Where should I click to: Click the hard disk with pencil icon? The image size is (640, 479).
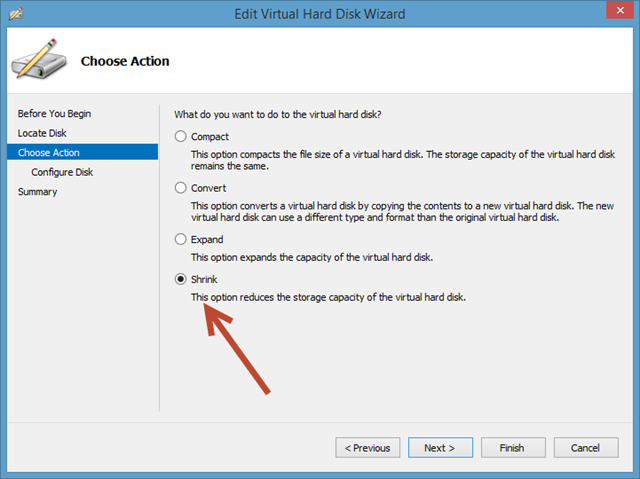(x=39, y=61)
